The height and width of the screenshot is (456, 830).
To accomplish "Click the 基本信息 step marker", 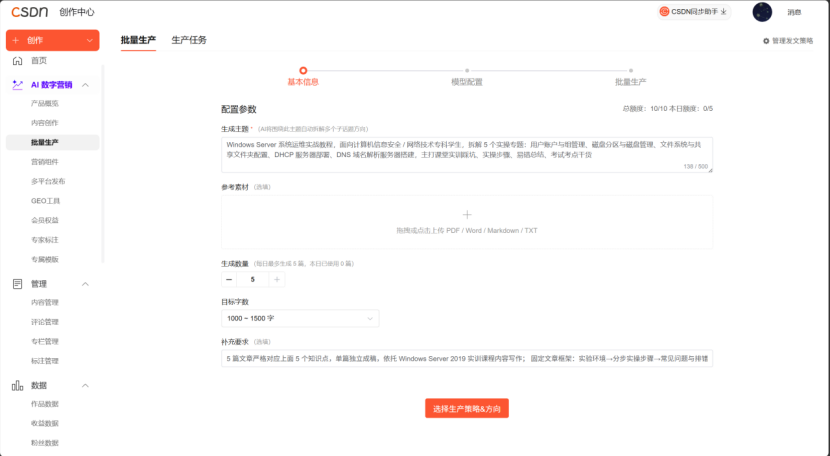I will [x=303, y=70].
